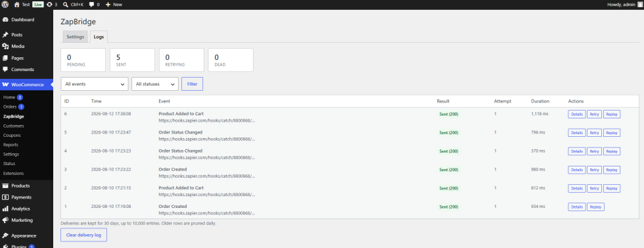Open Details for log ID 6
This screenshot has height=248, width=644.
[577, 114]
